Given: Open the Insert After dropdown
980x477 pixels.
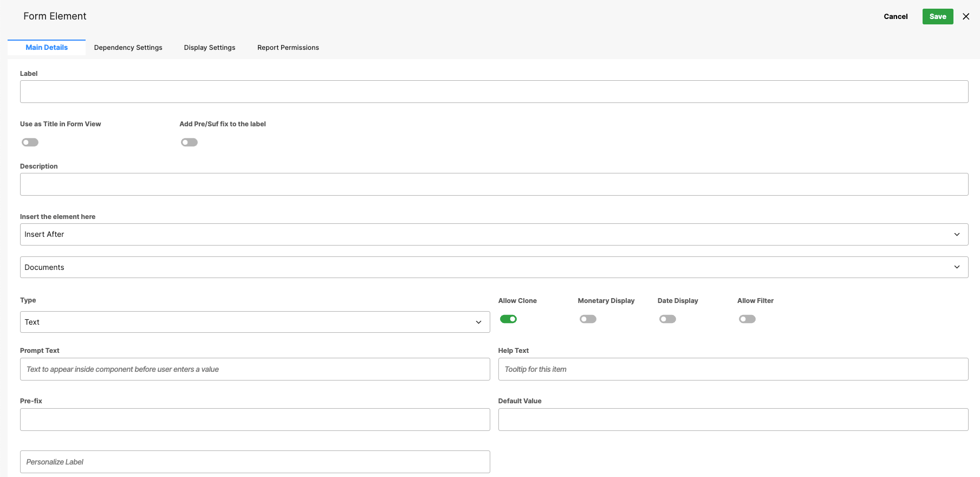Looking at the screenshot, I should [x=494, y=235].
